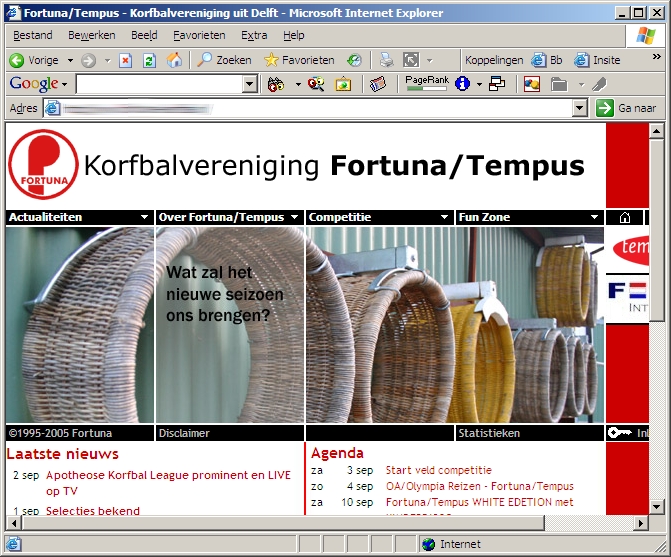671x557 pixels.
Task: Show more Koppelingen with double chevron
Action: click(656, 56)
